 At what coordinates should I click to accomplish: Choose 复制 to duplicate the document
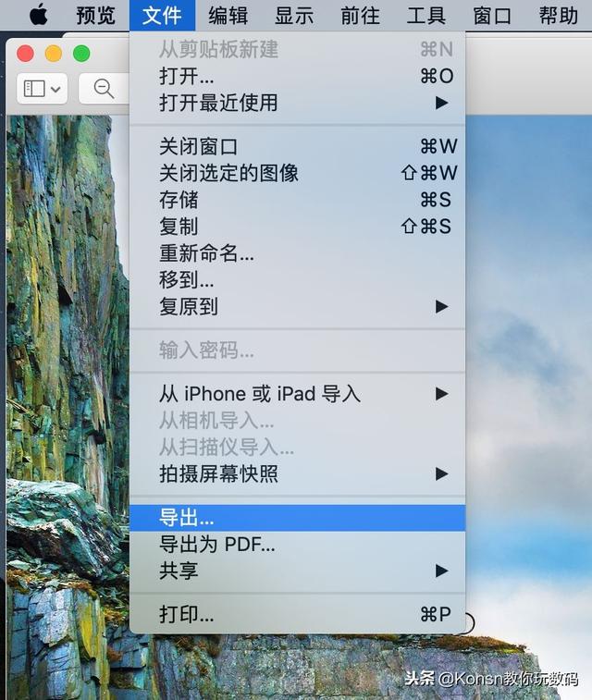(297, 227)
